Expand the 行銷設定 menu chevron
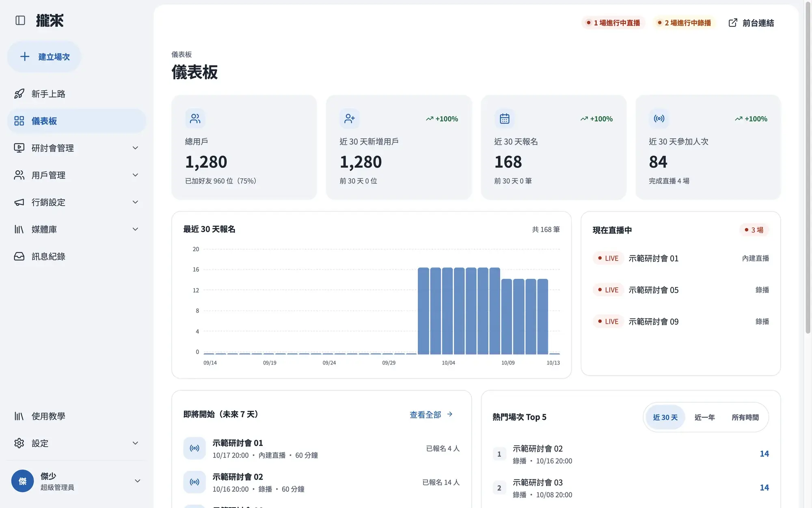This screenshot has width=812, height=508. click(135, 202)
